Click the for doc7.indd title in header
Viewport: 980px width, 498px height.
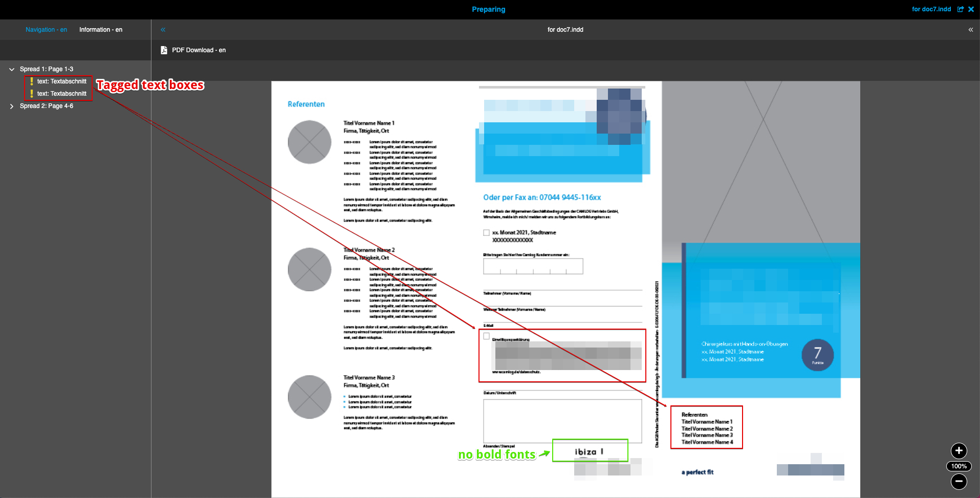pyautogui.click(x=565, y=30)
